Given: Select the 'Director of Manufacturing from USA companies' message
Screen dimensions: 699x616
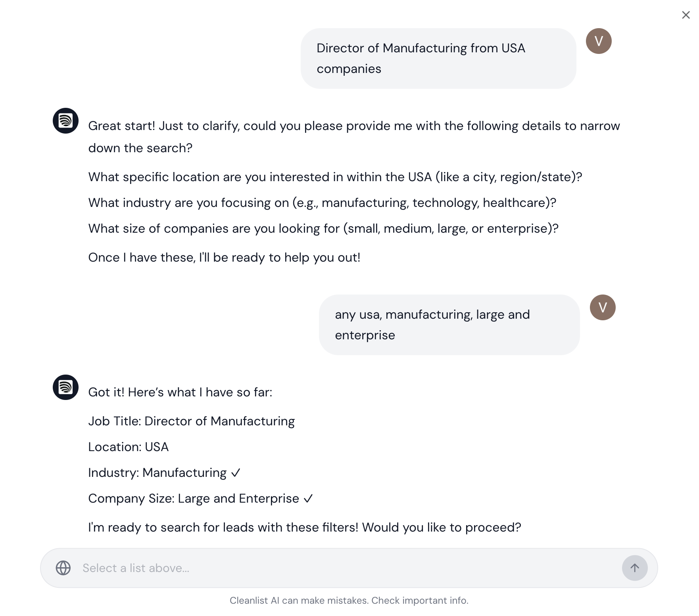Looking at the screenshot, I should click(438, 58).
